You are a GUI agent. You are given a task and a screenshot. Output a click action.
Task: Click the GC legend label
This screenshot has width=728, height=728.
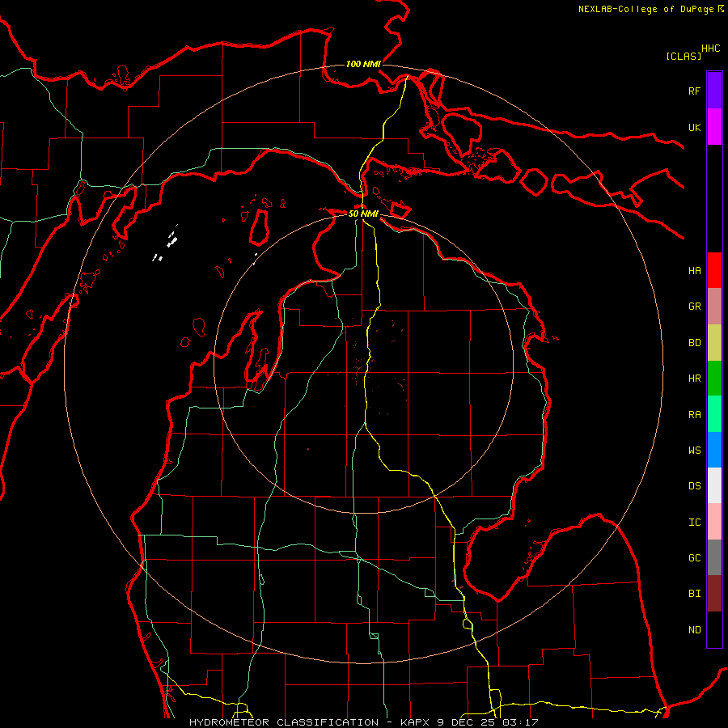click(x=694, y=558)
